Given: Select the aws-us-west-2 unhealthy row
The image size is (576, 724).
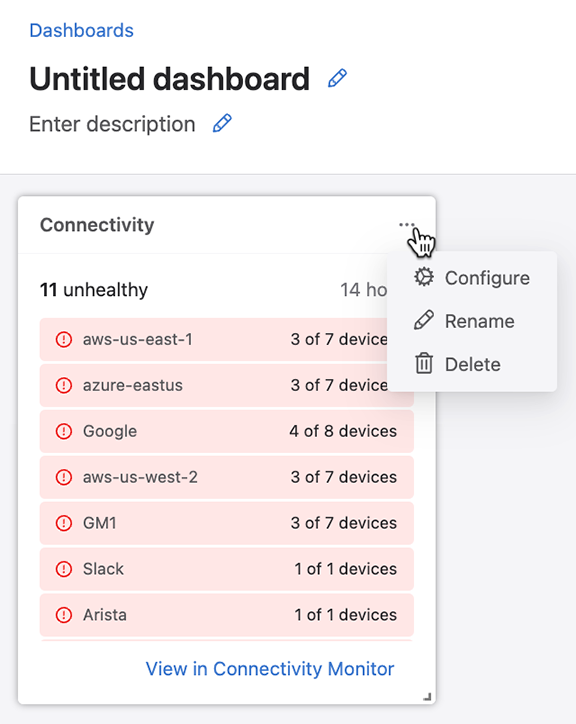Looking at the screenshot, I should [x=226, y=477].
